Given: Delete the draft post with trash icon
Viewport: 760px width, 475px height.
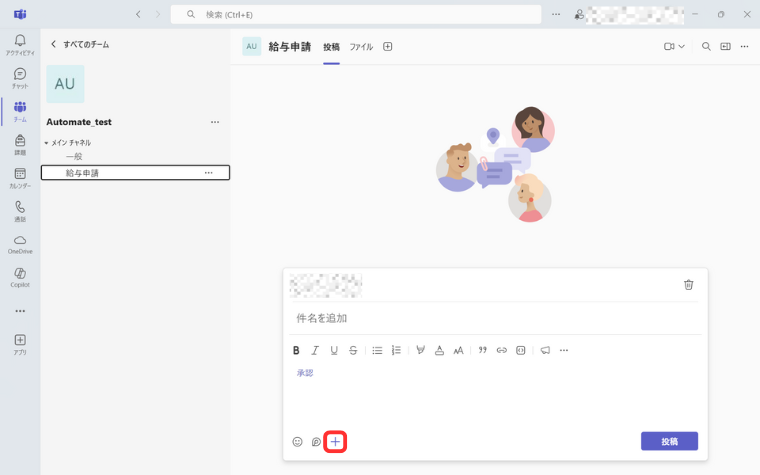Looking at the screenshot, I should (688, 285).
